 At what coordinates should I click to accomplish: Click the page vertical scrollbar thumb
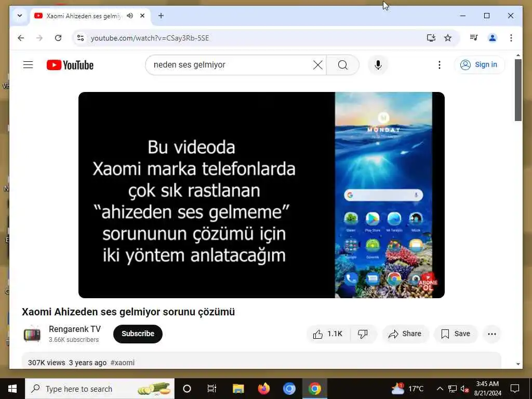tap(518, 90)
